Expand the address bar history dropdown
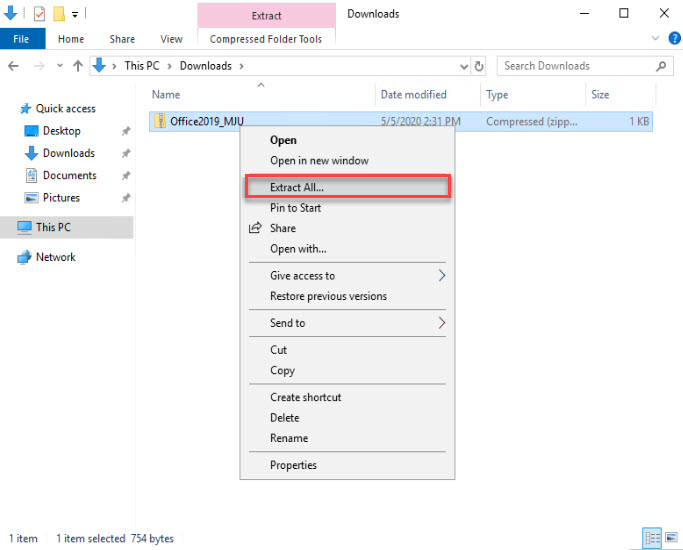 click(x=463, y=66)
